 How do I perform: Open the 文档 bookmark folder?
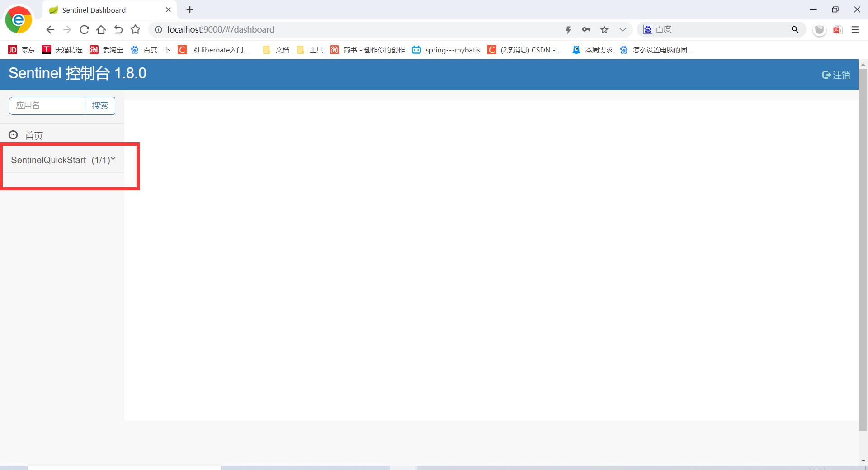click(276, 50)
